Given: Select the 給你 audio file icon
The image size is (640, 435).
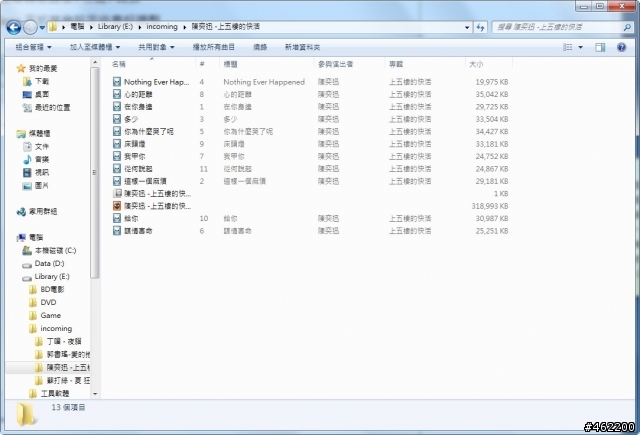Looking at the screenshot, I should tap(117, 218).
